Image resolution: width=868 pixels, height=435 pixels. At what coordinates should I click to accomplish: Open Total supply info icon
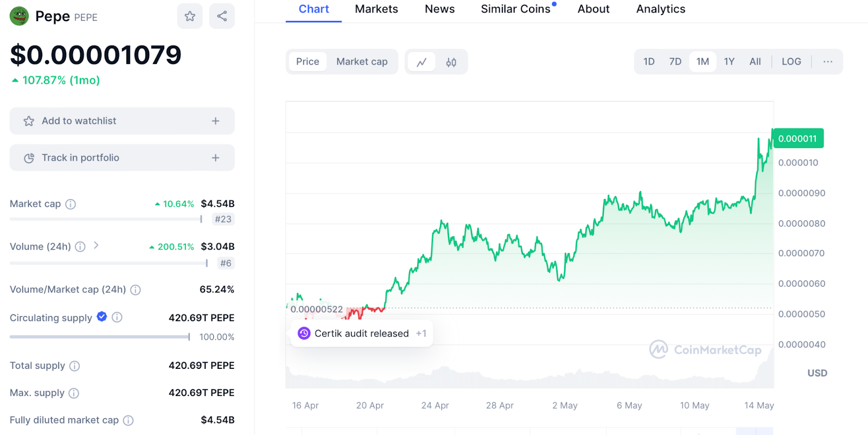click(x=75, y=366)
